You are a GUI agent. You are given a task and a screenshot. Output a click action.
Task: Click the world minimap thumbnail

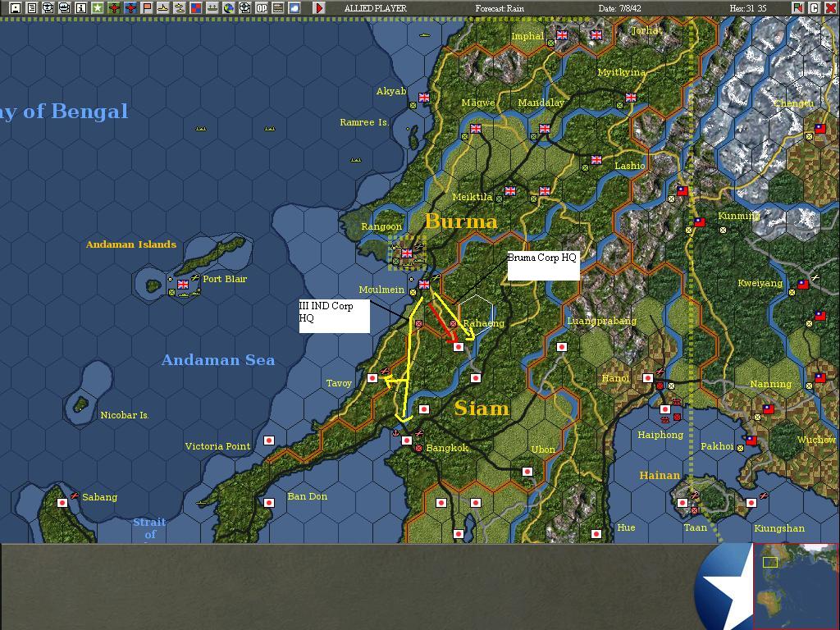796,586
